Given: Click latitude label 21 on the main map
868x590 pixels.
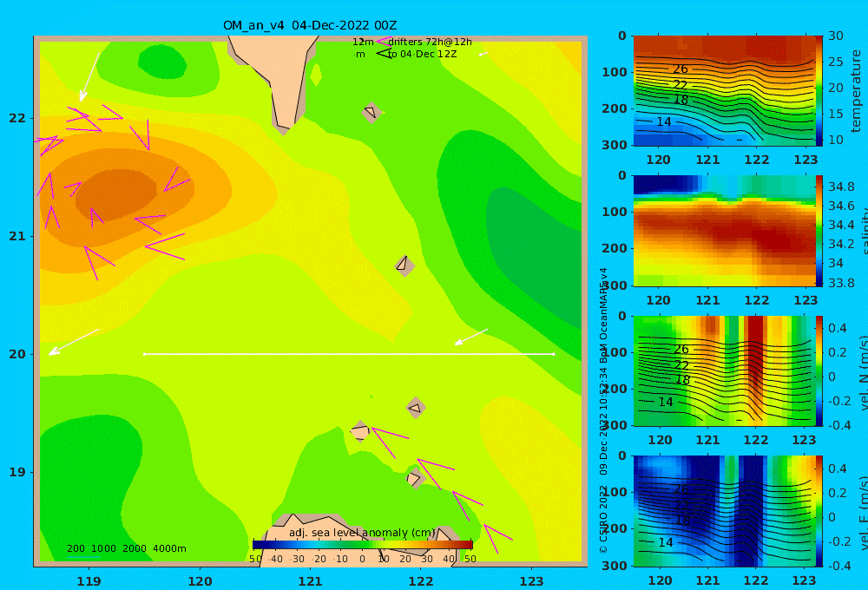Looking at the screenshot, I should (x=16, y=236).
